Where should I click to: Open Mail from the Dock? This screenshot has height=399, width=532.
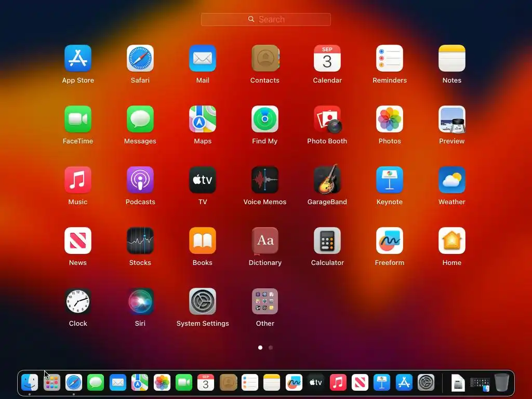[x=118, y=382]
